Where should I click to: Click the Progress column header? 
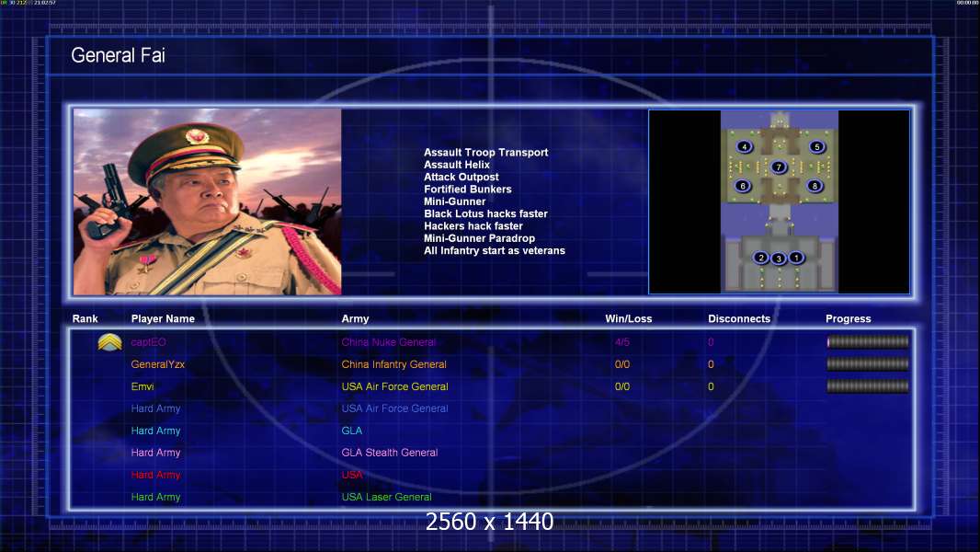pos(849,319)
